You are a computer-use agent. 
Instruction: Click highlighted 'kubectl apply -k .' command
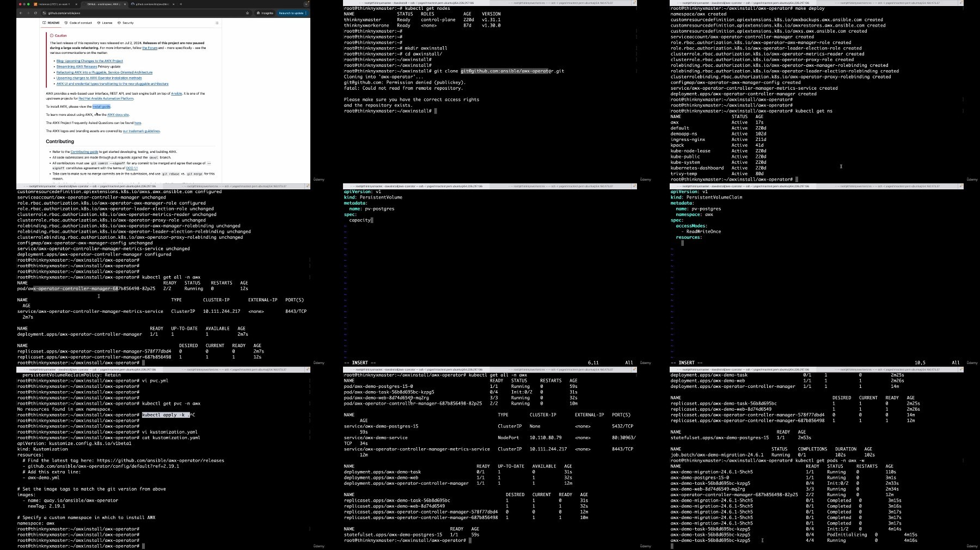click(x=166, y=415)
